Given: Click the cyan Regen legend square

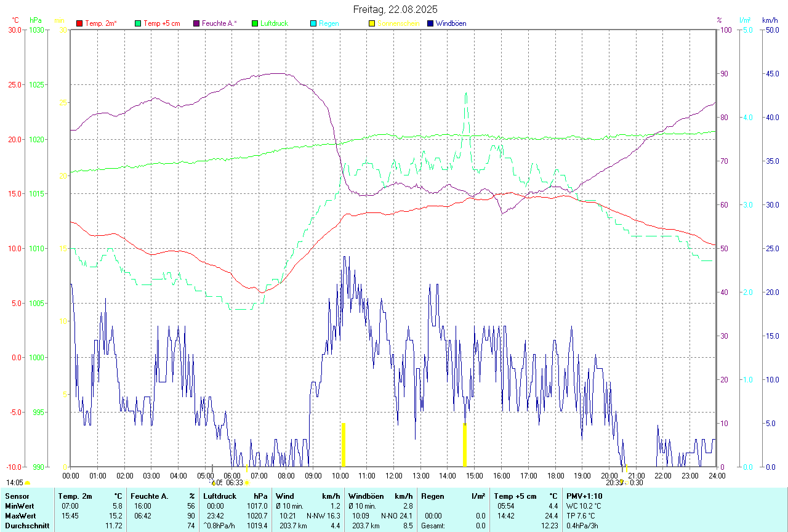Looking at the screenshot, I should (313, 23).
